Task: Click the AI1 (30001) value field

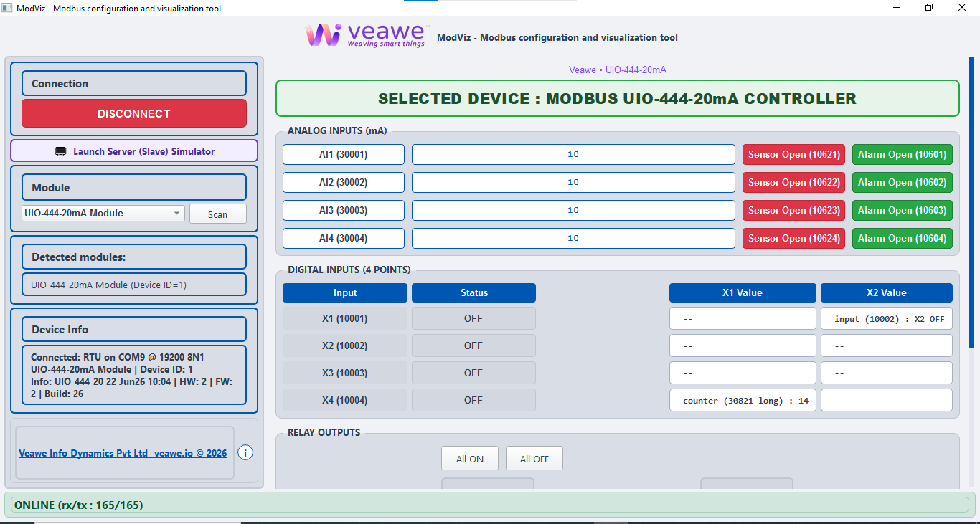Action: [573, 154]
